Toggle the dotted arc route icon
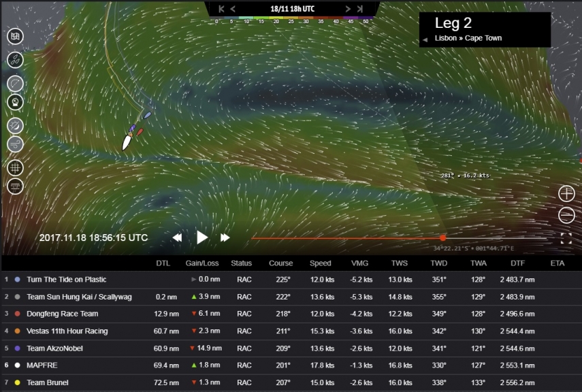This screenshot has height=392, width=582. tap(15, 84)
